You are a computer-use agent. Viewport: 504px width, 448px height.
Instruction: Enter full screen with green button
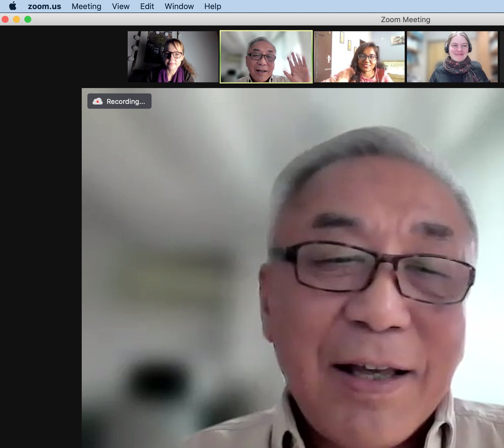tap(28, 19)
